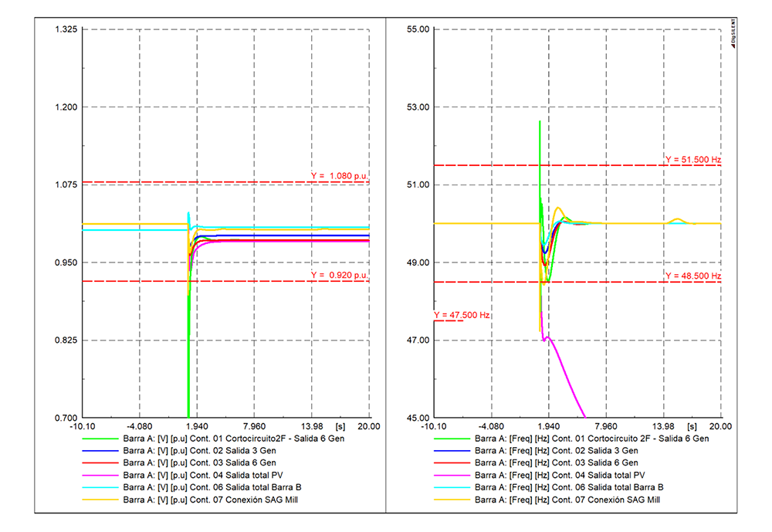Viewport: 772px width, 532px height.
Task: Select voltage legend entry Cont. 07 Conexión SAG Mill
Action: click(210, 500)
